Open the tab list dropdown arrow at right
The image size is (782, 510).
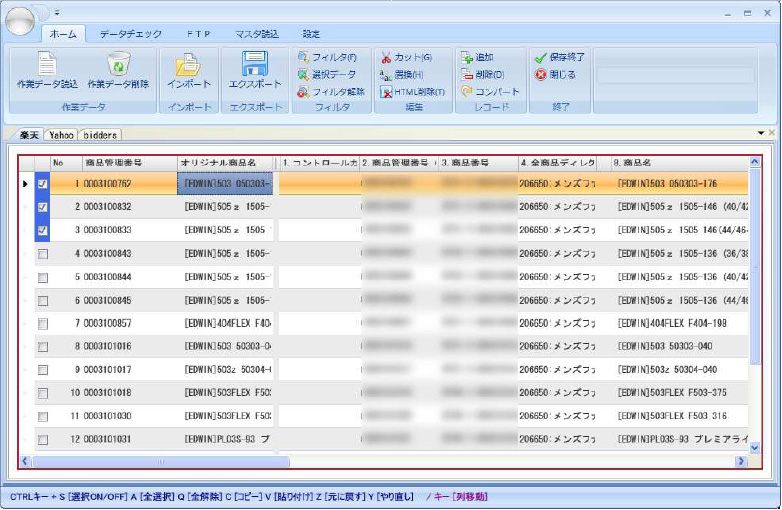point(761,133)
